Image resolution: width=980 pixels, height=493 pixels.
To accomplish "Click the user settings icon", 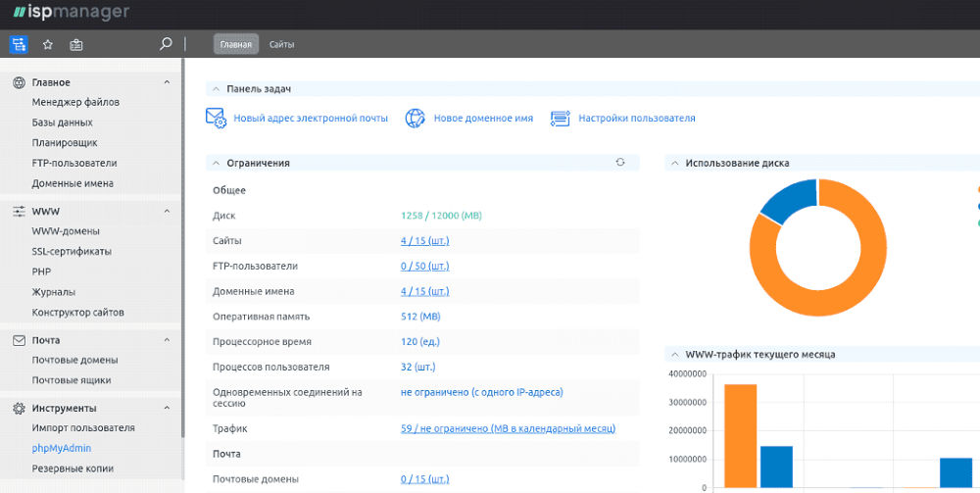I will (560, 118).
